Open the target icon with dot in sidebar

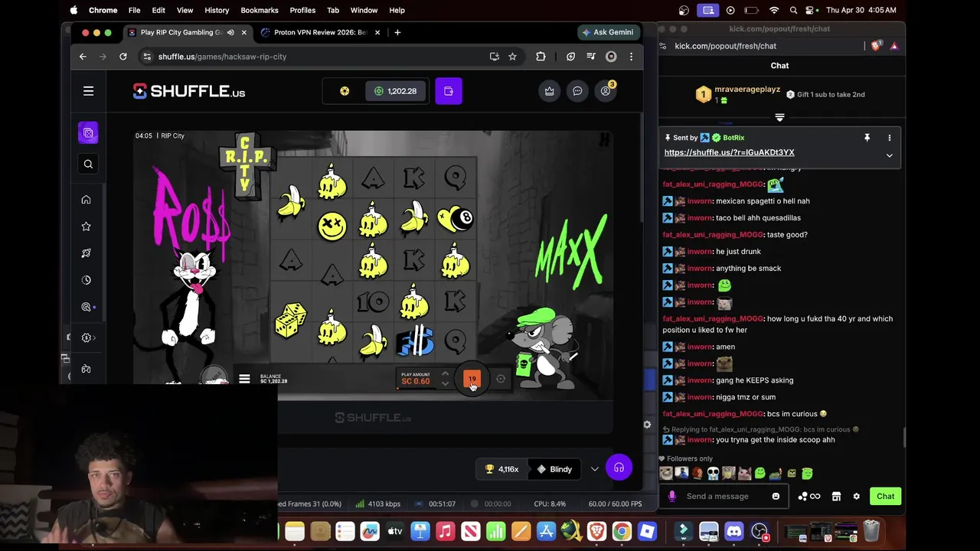[86, 307]
